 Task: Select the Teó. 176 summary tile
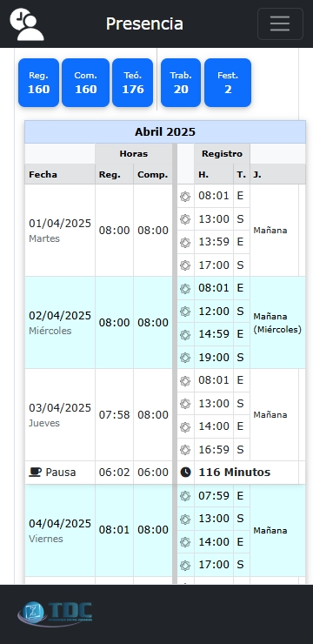pyautogui.click(x=133, y=83)
